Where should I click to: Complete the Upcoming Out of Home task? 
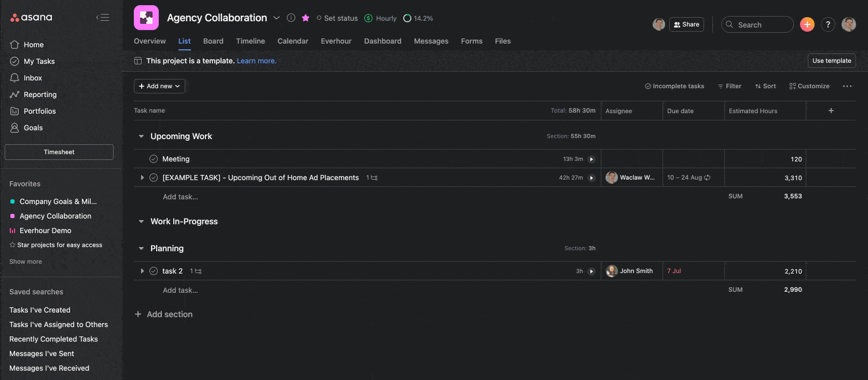[154, 178]
